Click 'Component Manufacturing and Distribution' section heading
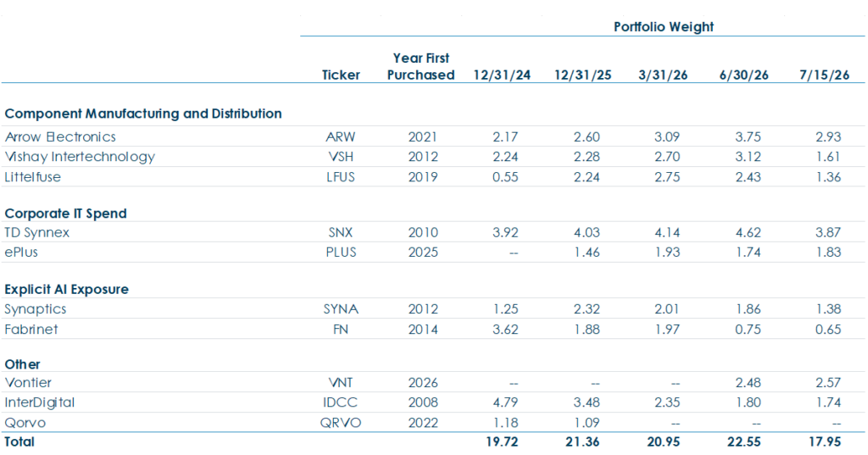This screenshot has width=868, height=455. 143,114
